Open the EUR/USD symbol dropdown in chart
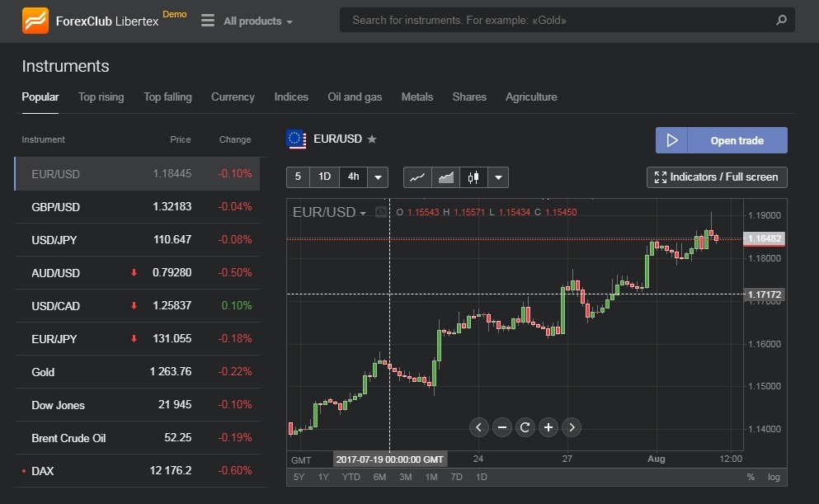 tap(329, 212)
